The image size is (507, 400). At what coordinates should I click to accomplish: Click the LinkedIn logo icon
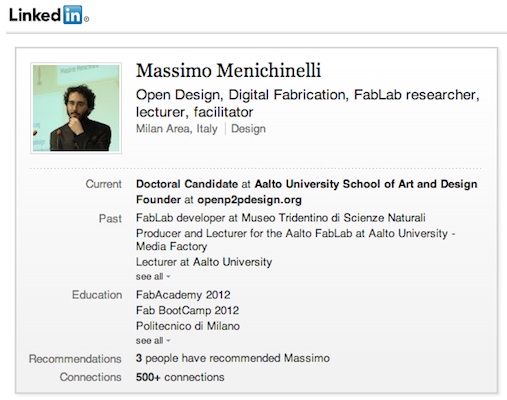coord(49,15)
